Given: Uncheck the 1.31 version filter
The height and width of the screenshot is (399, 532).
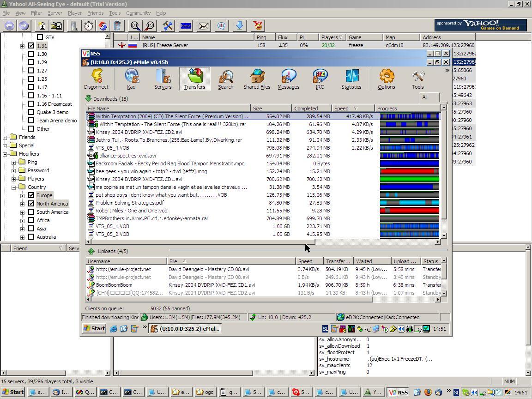Looking at the screenshot, I should point(31,45).
